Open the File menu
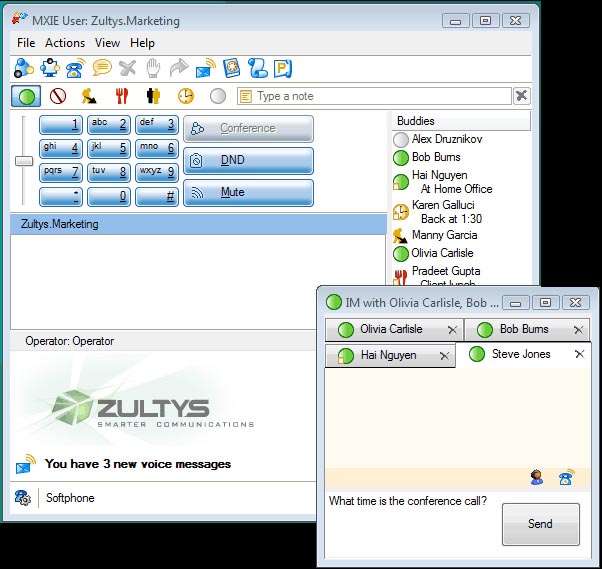 tap(26, 43)
